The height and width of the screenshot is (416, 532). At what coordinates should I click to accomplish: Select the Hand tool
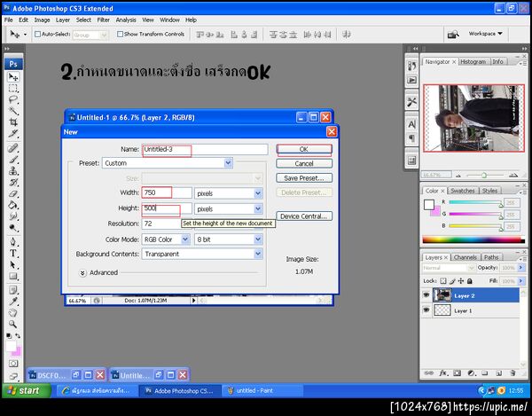(x=13, y=313)
